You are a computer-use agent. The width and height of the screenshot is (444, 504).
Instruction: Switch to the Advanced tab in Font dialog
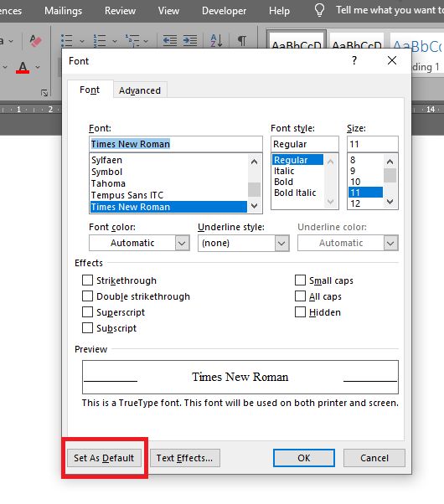[140, 90]
